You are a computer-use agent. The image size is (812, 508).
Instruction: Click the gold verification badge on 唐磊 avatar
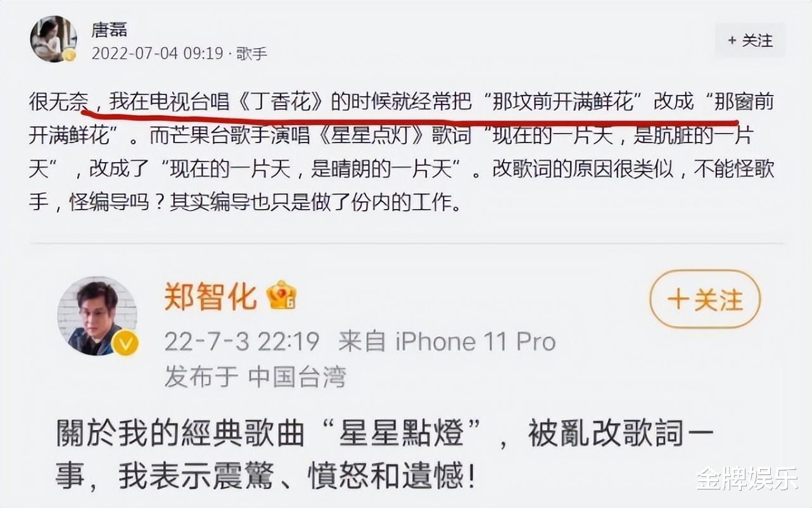tap(70, 55)
